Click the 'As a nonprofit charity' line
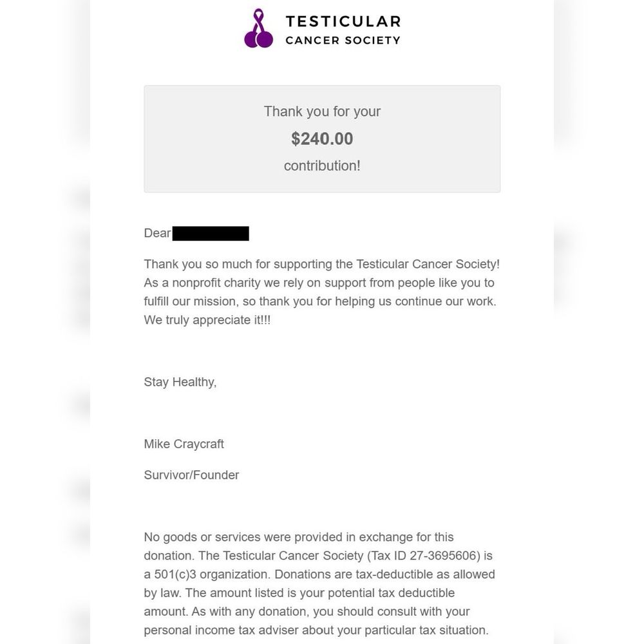644x644 pixels. coord(319,283)
